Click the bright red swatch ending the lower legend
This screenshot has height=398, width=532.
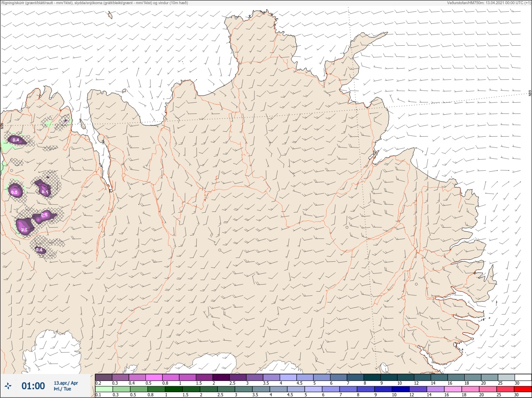point(523,389)
